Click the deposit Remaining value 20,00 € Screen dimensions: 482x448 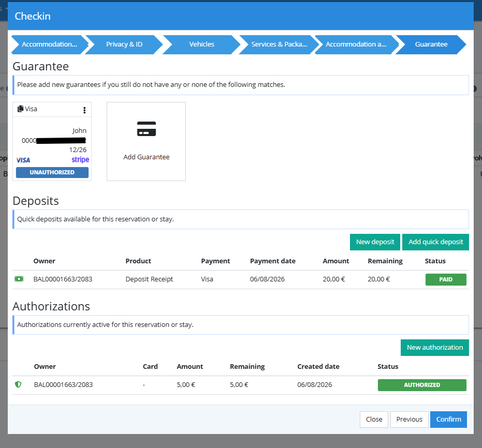pos(379,279)
